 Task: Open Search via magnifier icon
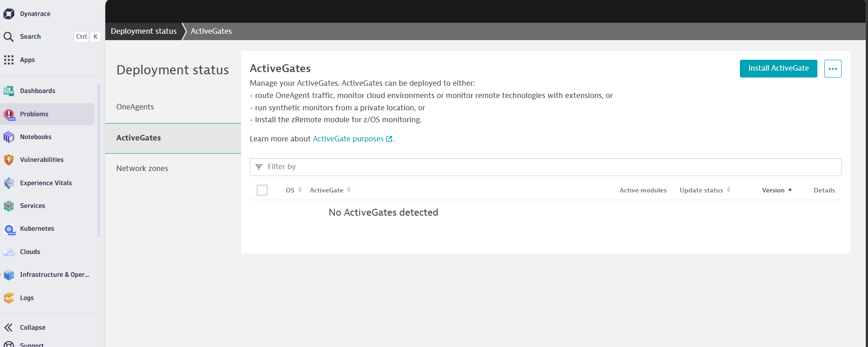pyautogui.click(x=9, y=36)
